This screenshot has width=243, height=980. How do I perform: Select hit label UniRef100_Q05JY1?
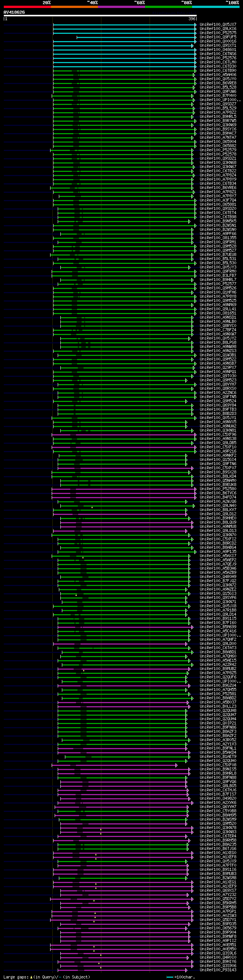coord(218,418)
